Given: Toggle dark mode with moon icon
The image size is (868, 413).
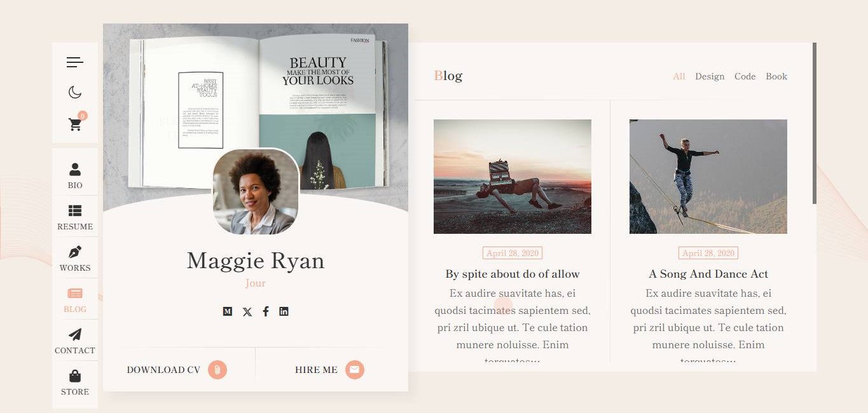Looking at the screenshot, I should (x=75, y=93).
